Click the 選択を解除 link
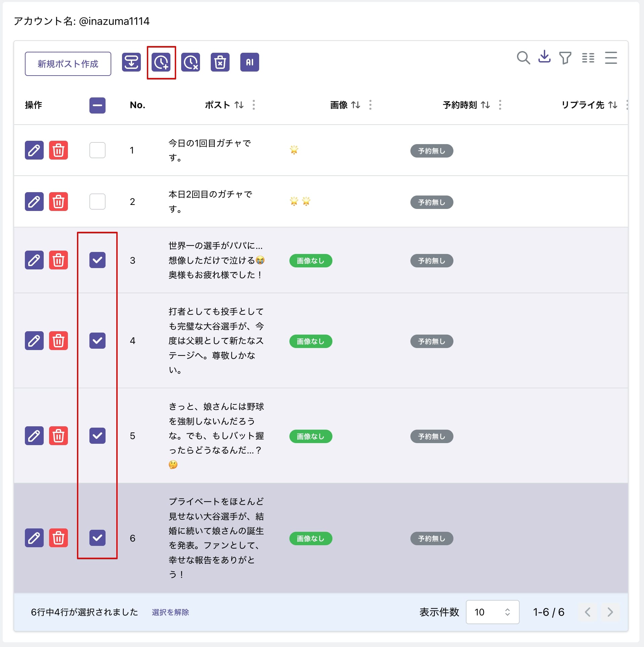Viewport: 644px width, 647px height. tap(171, 612)
